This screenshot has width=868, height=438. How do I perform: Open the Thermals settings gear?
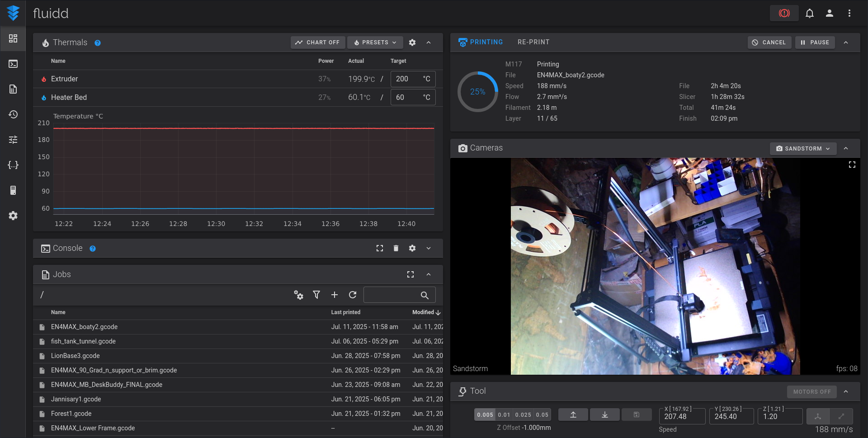click(x=412, y=42)
